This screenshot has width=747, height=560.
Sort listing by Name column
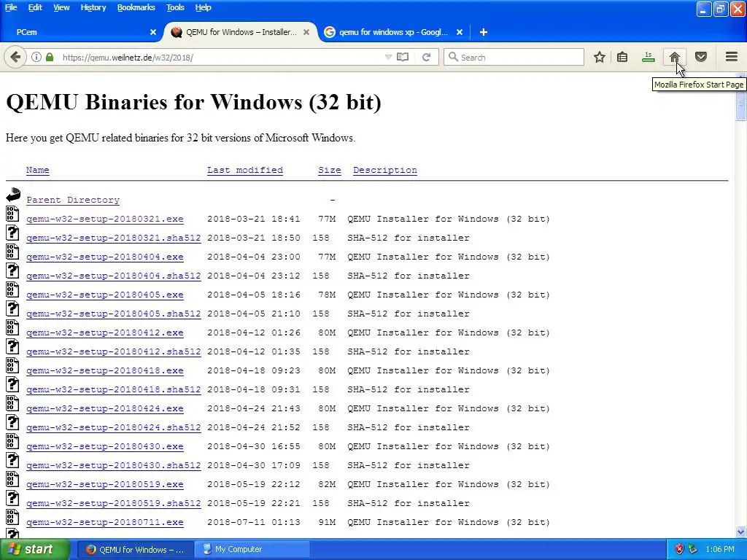point(38,170)
